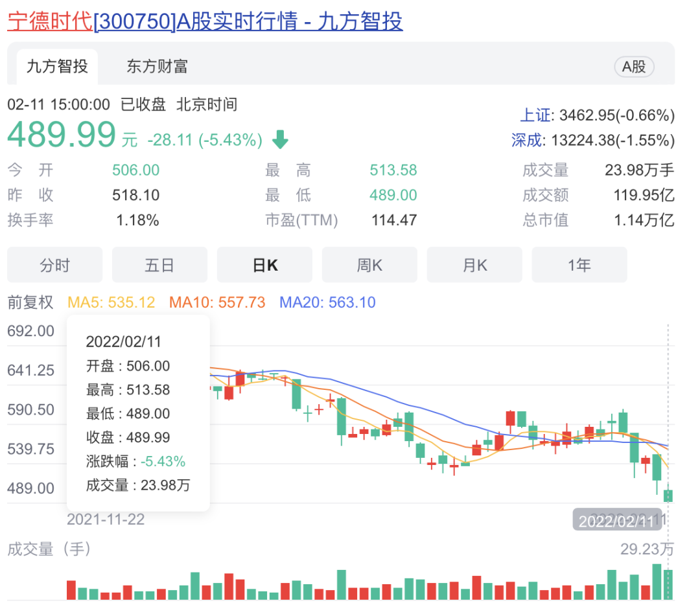Click the 昨收 value 518.10
700x614 pixels.
[x=135, y=195]
